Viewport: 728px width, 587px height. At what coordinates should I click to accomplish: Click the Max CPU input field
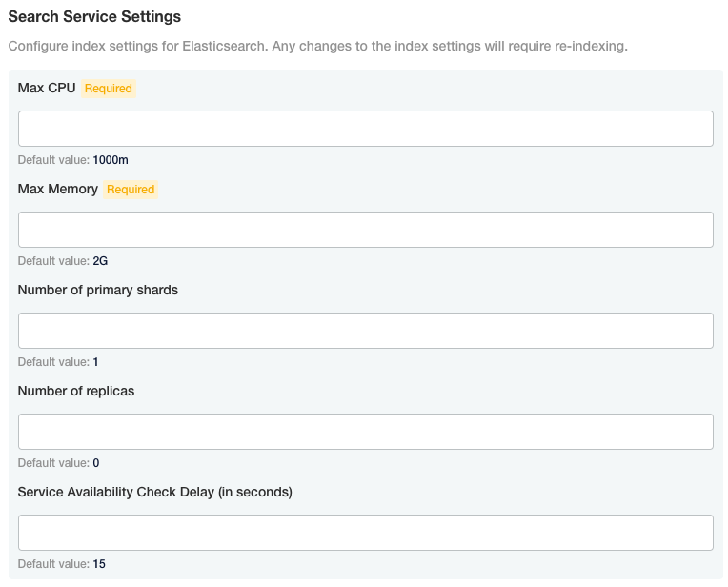[365, 129]
